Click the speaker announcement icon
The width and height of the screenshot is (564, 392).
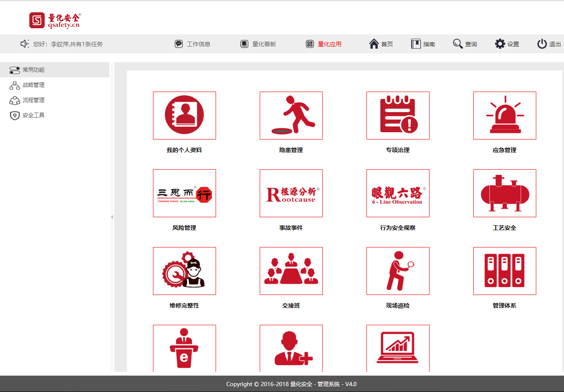click(x=25, y=44)
